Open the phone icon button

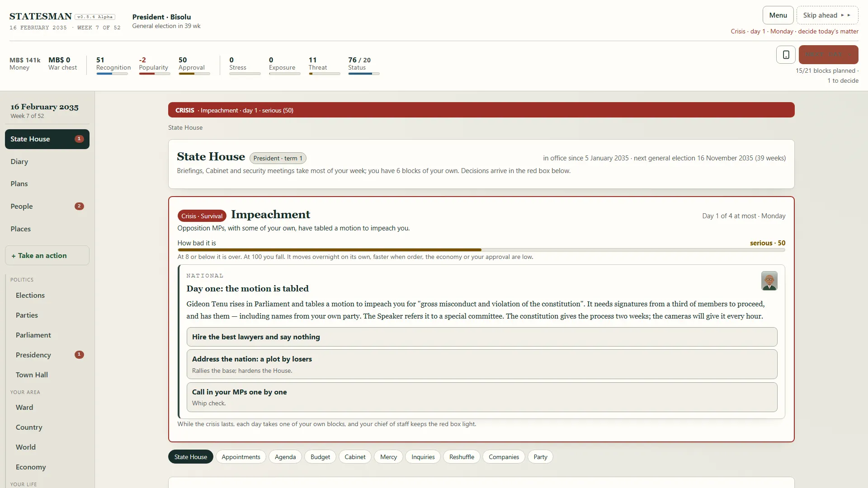(x=786, y=55)
